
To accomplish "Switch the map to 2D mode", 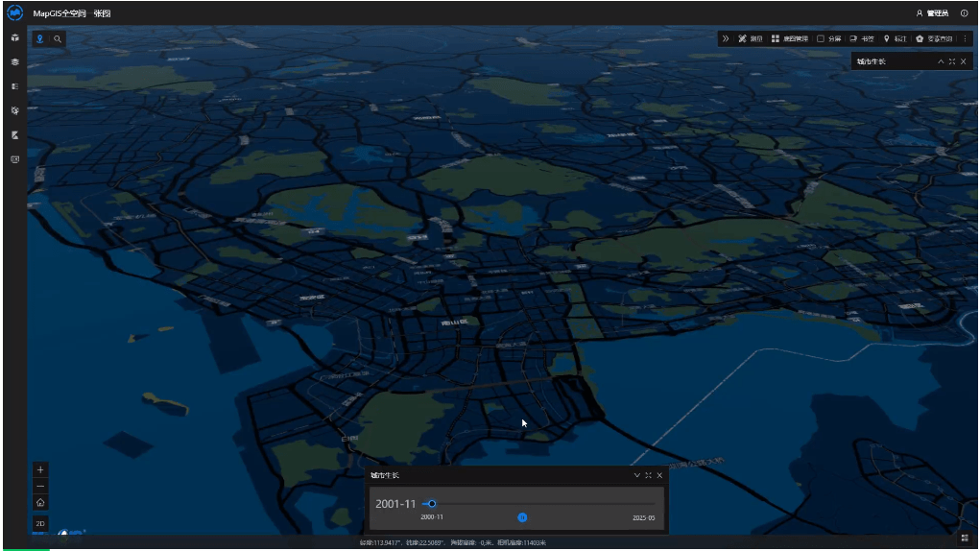I will coord(40,523).
